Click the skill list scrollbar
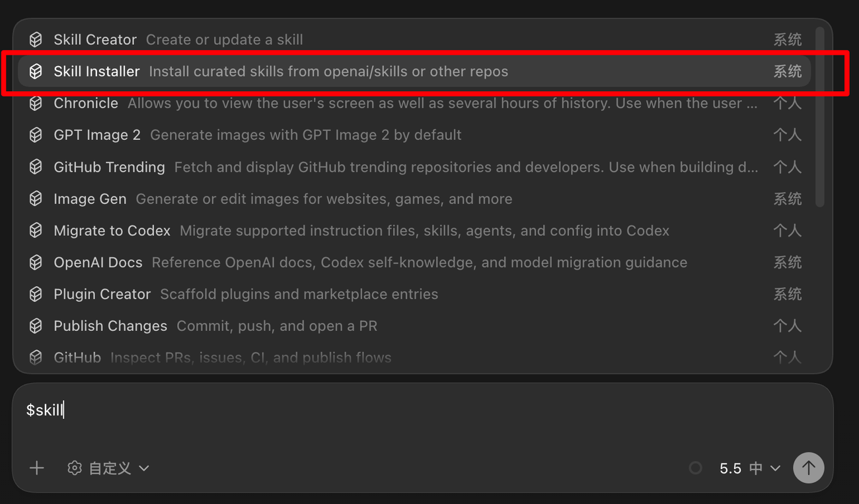Screen dimensions: 859x504 [820, 117]
